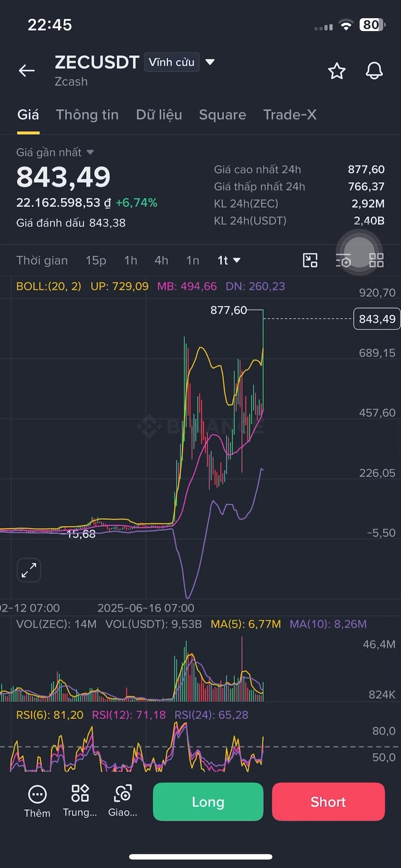Tap the battery indicator showing 80

click(x=372, y=25)
